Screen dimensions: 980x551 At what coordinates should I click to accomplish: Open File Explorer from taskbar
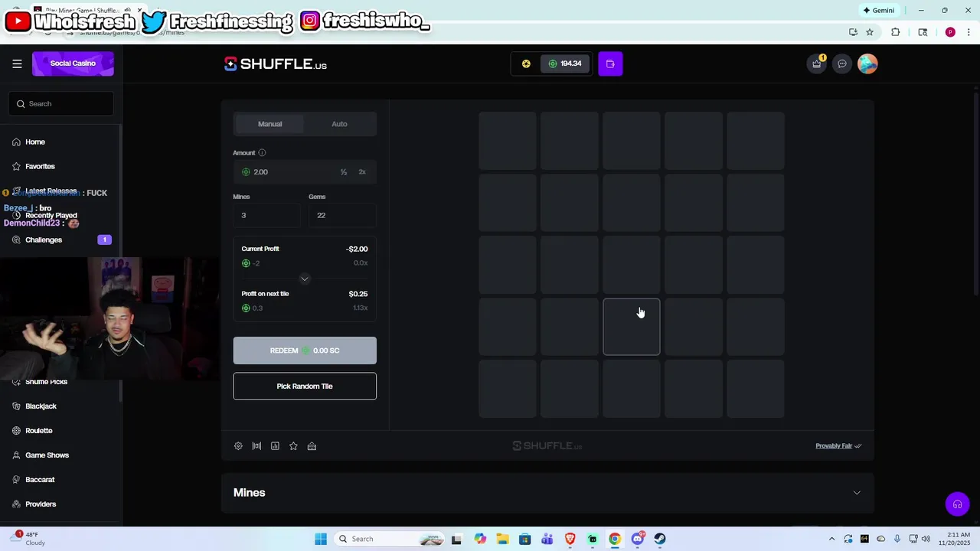(x=502, y=539)
